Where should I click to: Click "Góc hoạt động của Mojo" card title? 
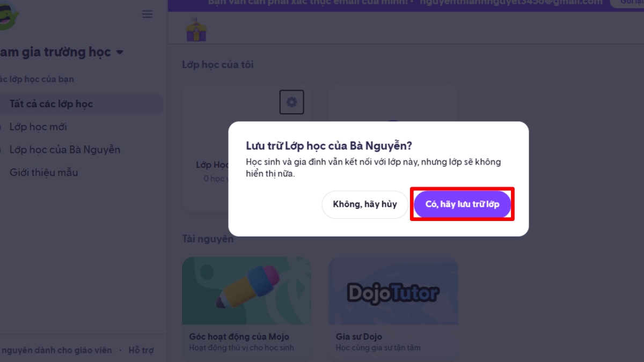(239, 337)
